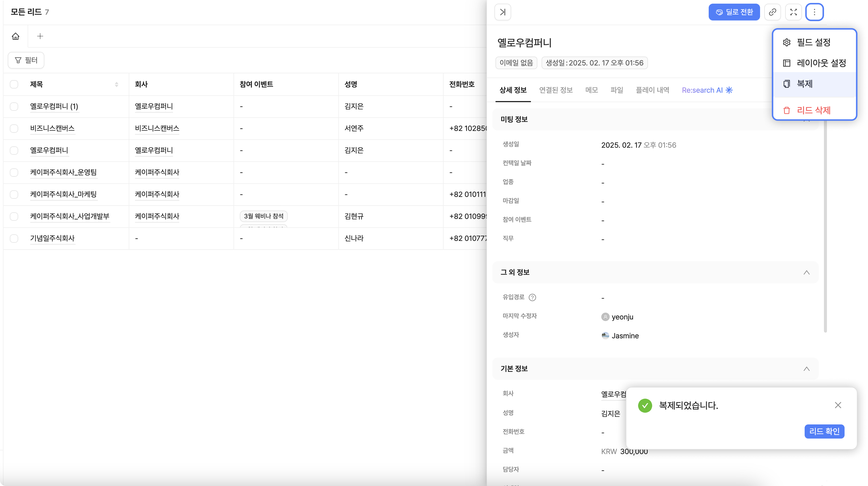
Task: Open the 케이퍼주식회사_마케팅 lead title
Action: pyautogui.click(x=63, y=194)
